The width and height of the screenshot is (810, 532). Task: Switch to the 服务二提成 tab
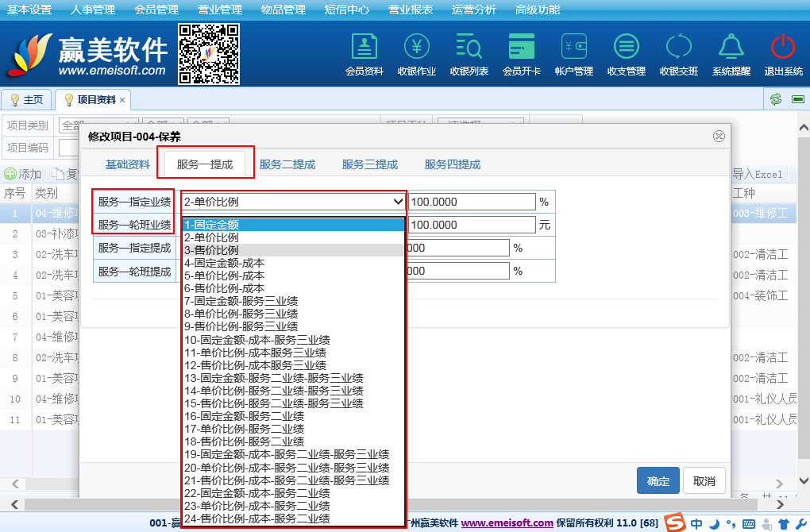click(x=287, y=164)
